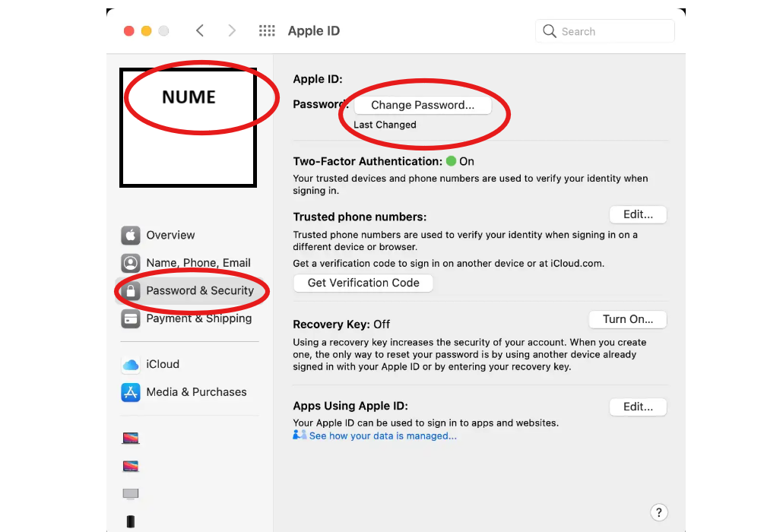Image resolution: width=764 pixels, height=532 pixels.
Task: Go back with the left chevron arrow
Action: point(200,30)
